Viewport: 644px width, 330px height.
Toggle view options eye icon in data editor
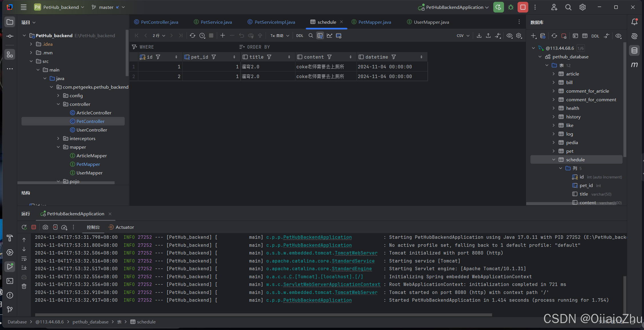tap(509, 35)
